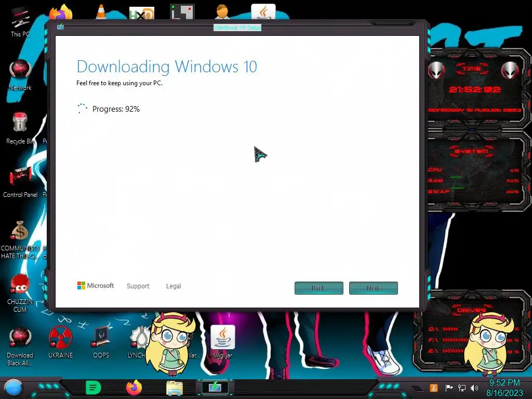The image size is (532, 399).
Task: Select the OOPS desktop icon
Action: pos(101,343)
